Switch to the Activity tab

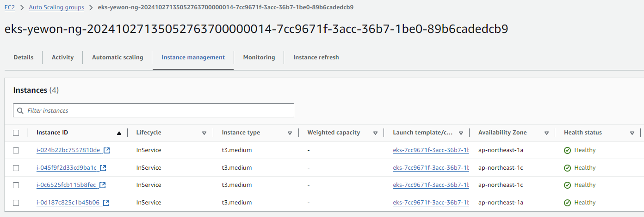[62, 57]
